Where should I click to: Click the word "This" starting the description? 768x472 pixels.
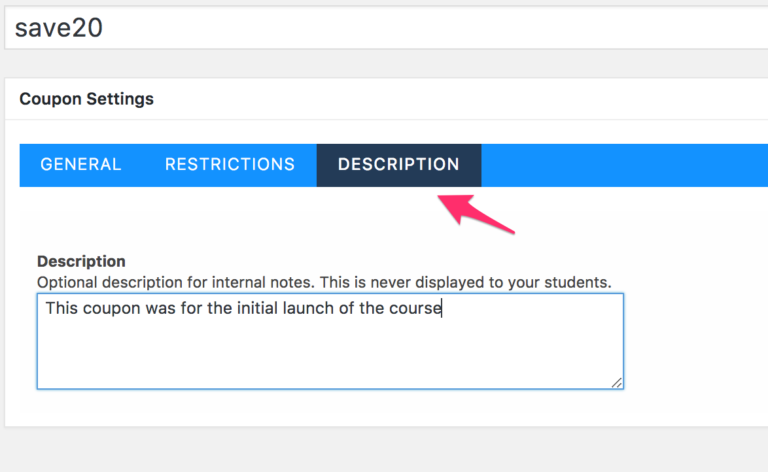click(62, 308)
